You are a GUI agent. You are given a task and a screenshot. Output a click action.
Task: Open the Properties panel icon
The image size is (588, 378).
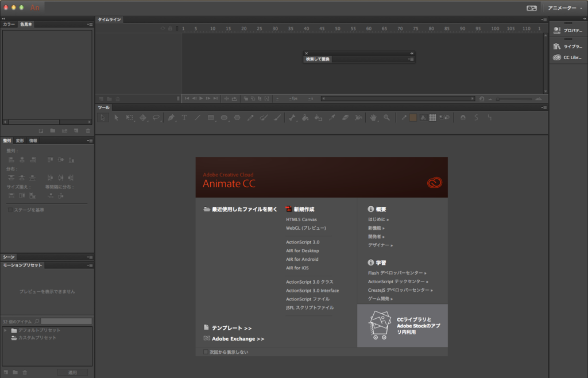pyautogui.click(x=557, y=30)
